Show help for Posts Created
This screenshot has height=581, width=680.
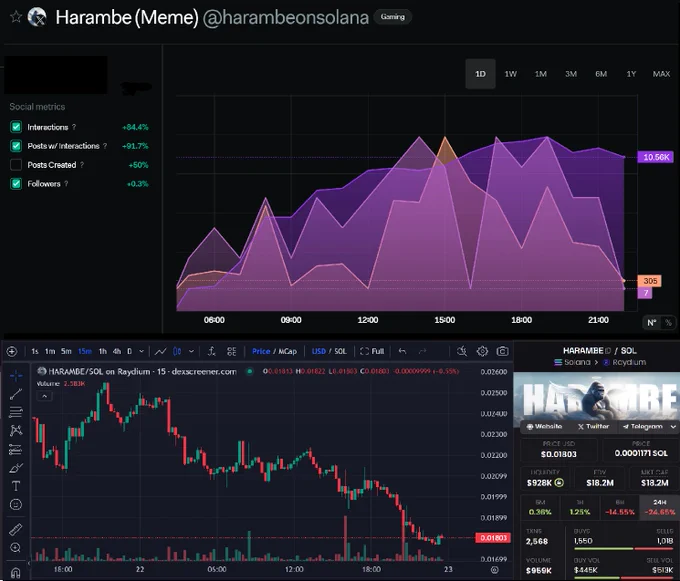[x=82, y=165]
